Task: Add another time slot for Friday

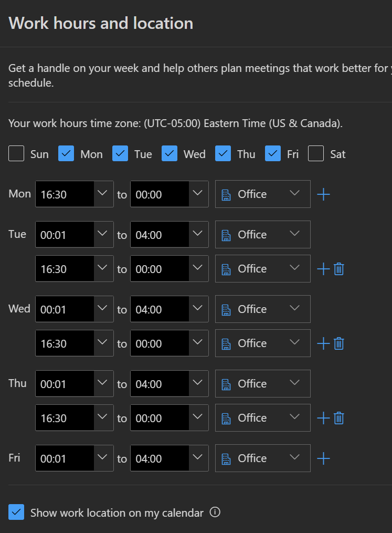Action: point(323,458)
